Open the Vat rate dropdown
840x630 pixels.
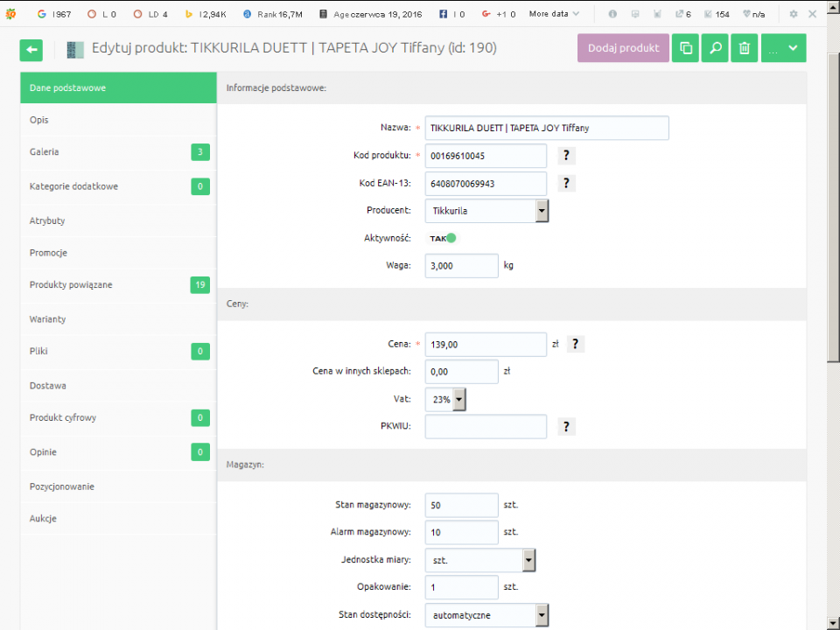coord(445,400)
